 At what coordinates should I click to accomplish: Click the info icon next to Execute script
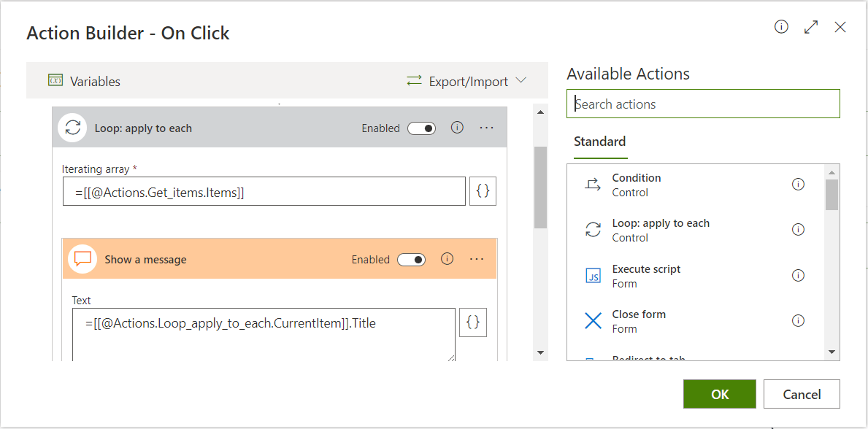pos(798,275)
